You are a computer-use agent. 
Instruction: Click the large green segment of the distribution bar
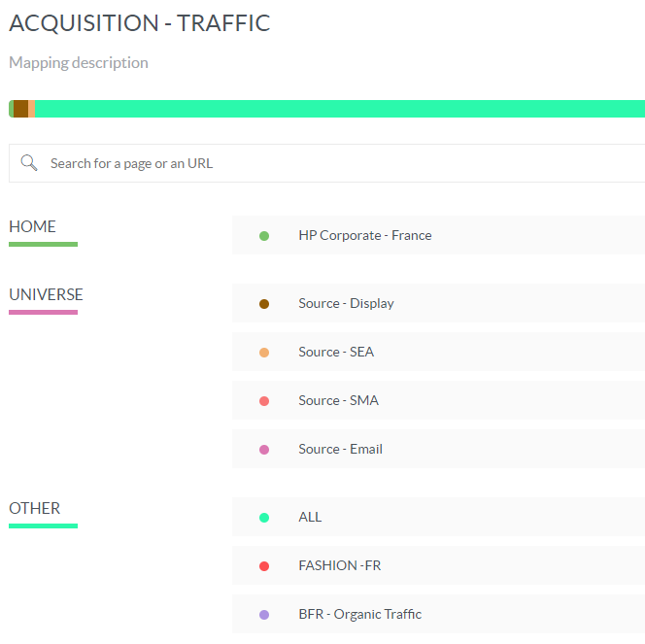click(340, 109)
